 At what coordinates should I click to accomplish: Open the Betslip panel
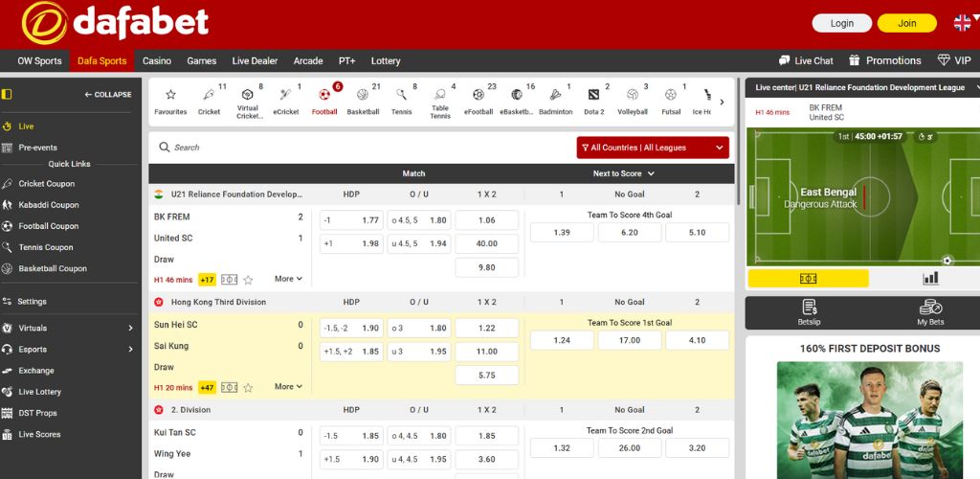[810, 312]
